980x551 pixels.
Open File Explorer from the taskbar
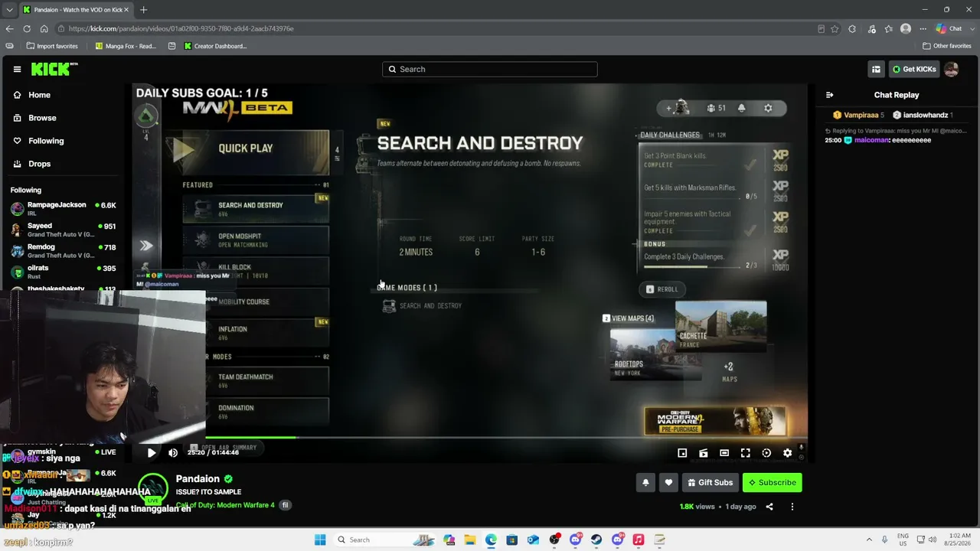pos(469,540)
